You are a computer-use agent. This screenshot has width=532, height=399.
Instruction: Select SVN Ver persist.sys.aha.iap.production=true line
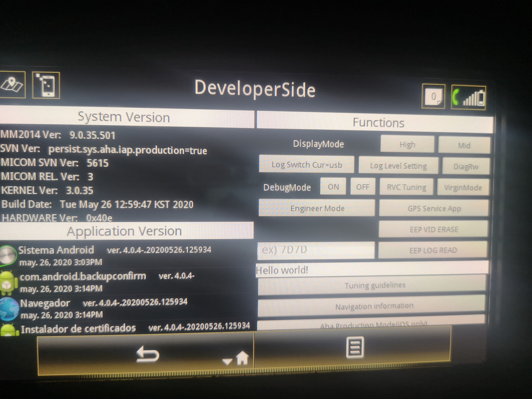(x=104, y=149)
